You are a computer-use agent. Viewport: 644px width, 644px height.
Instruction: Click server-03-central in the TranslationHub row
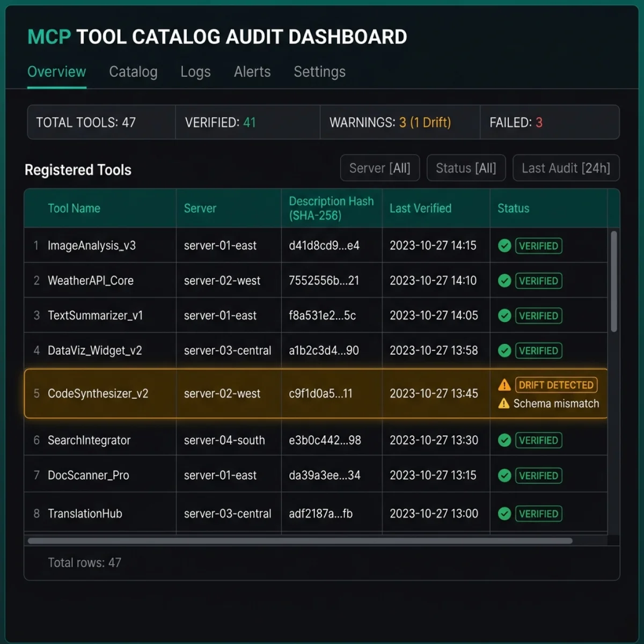pyautogui.click(x=228, y=514)
